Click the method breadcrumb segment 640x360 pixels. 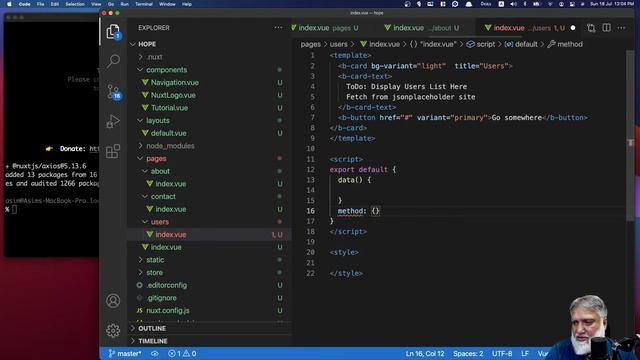[x=565, y=44]
